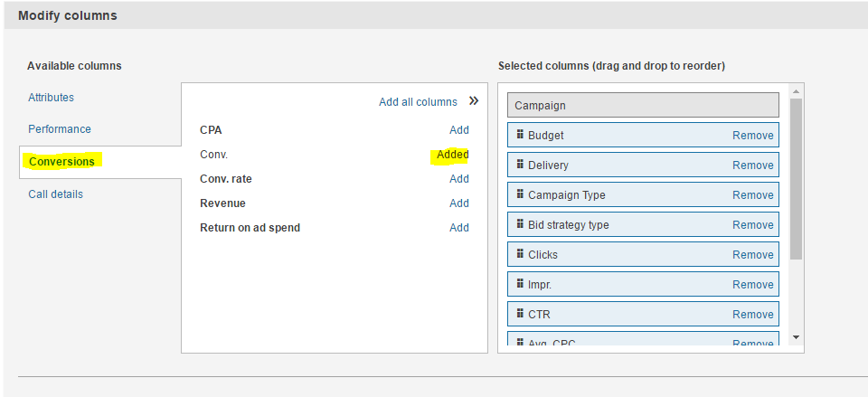Grab the drag handle icon next to Delivery
Screen dimensions: 868x397
coord(520,164)
